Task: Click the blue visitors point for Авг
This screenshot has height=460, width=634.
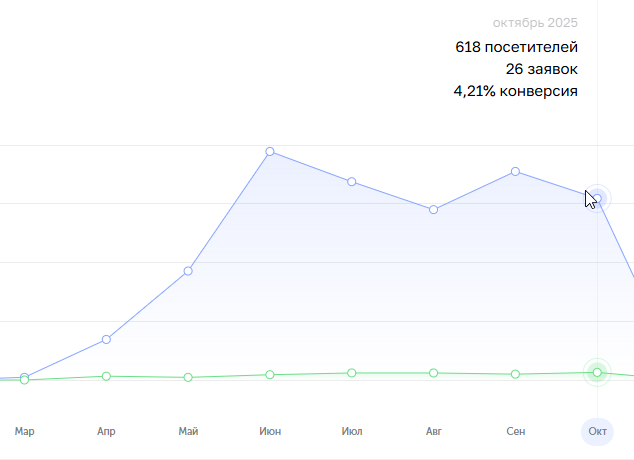Action: tap(433, 210)
